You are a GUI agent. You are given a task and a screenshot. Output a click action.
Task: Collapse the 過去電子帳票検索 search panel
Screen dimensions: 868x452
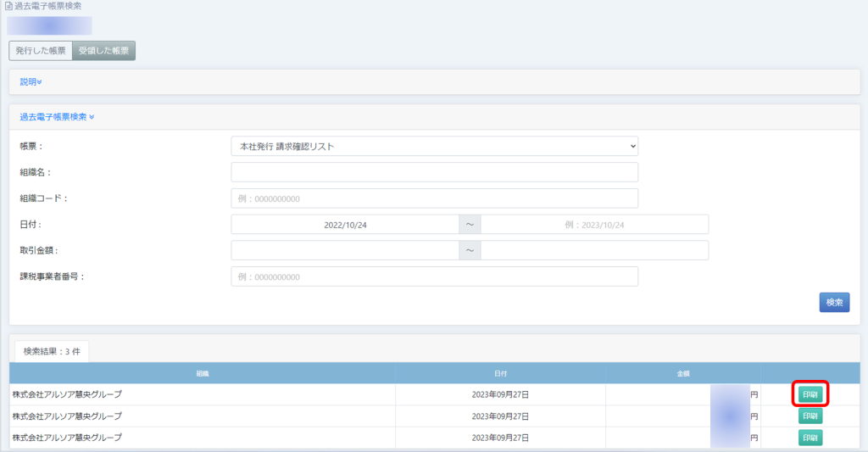[57, 117]
